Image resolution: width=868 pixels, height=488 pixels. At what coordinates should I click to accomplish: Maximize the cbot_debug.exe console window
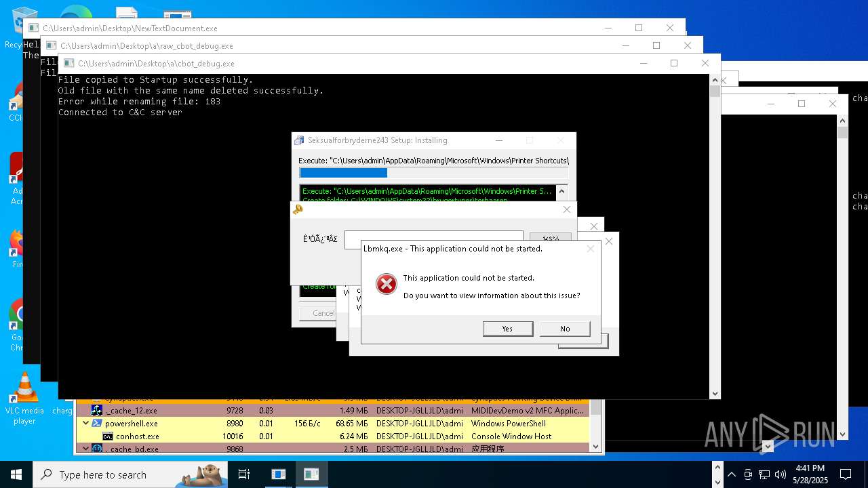(673, 63)
